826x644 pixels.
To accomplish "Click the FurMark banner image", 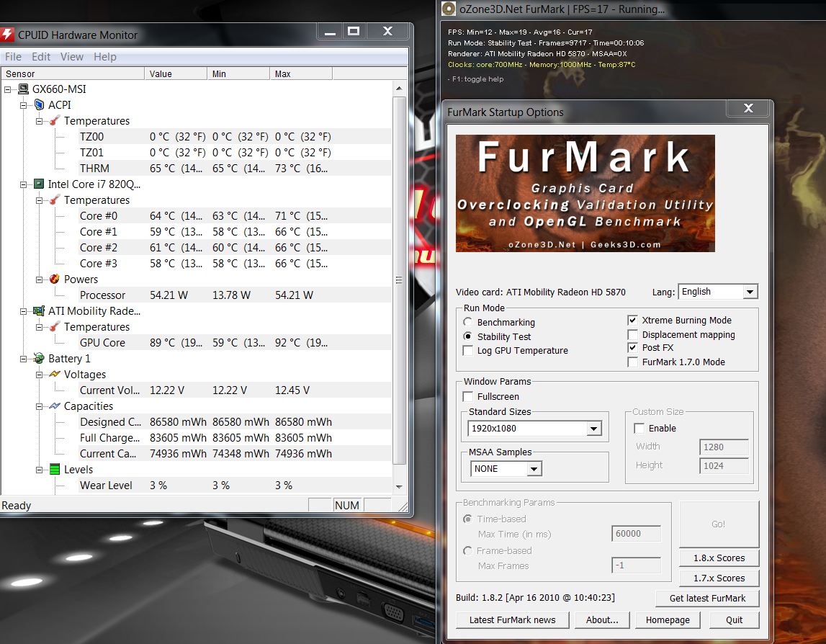I will coord(585,193).
